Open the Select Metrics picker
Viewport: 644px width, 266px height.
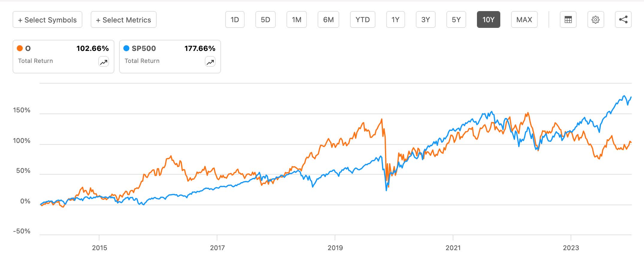coord(123,19)
